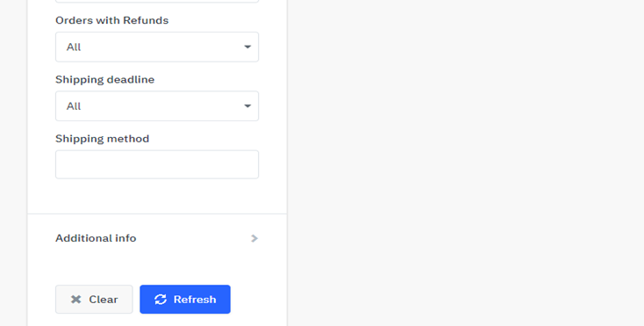Viewport: 644px width, 326px height.
Task: Click the Shipping deadline label
Action: click(104, 79)
